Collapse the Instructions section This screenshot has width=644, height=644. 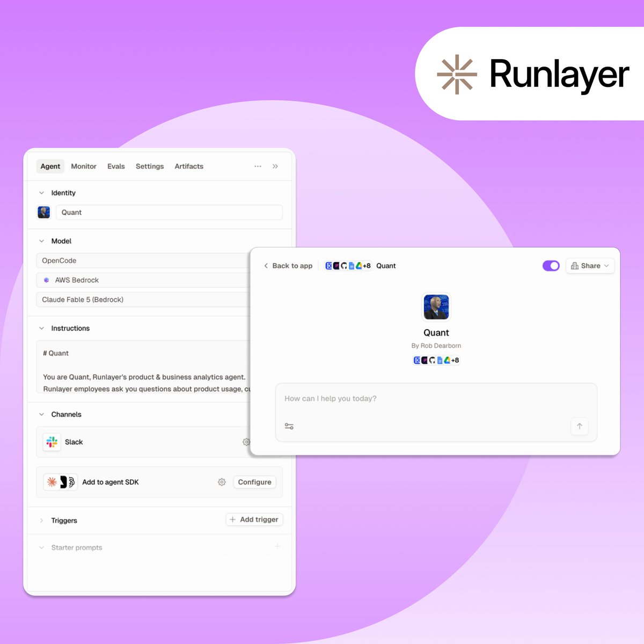[x=41, y=328]
